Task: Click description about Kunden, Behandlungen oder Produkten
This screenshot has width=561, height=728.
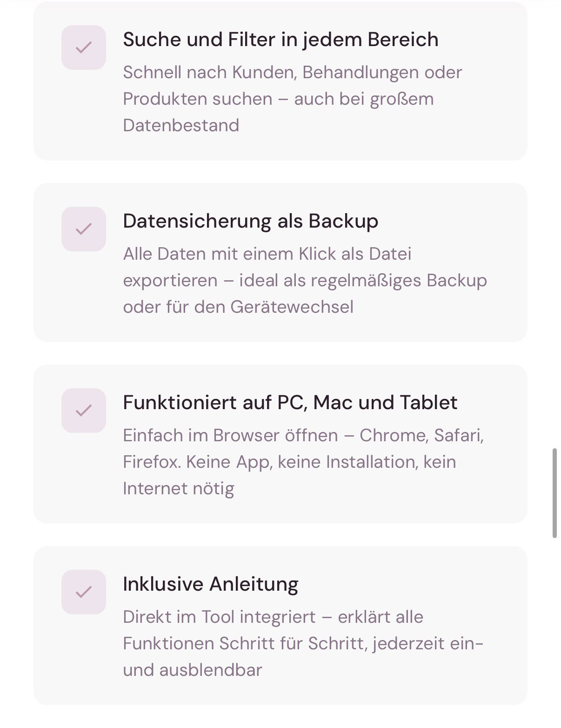Action: [293, 99]
